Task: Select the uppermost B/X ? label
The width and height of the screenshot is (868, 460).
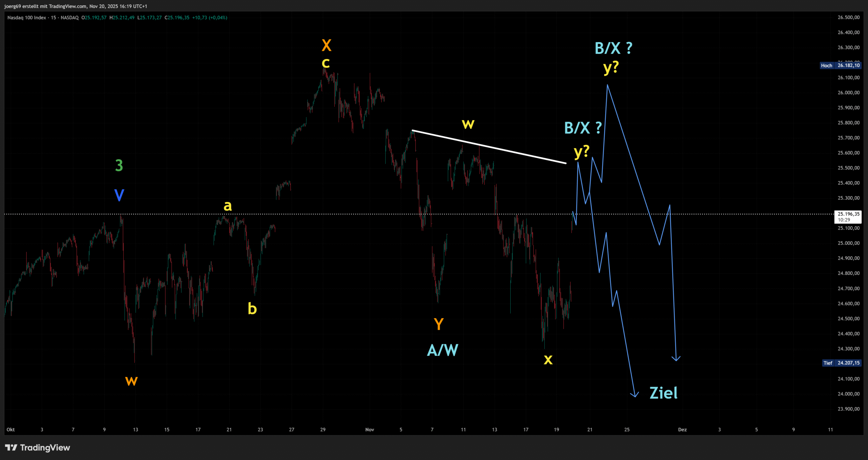Action: pos(613,48)
